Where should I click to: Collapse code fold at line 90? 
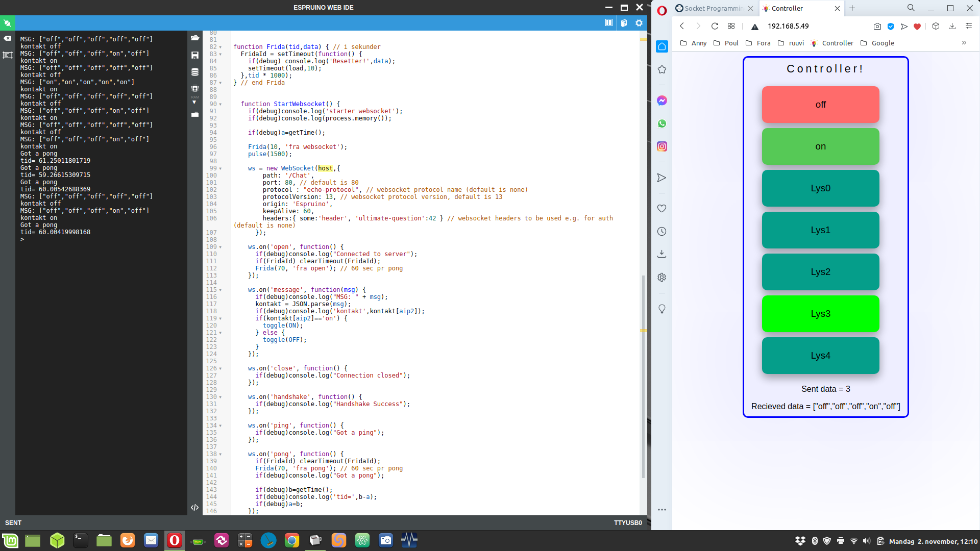(x=220, y=104)
